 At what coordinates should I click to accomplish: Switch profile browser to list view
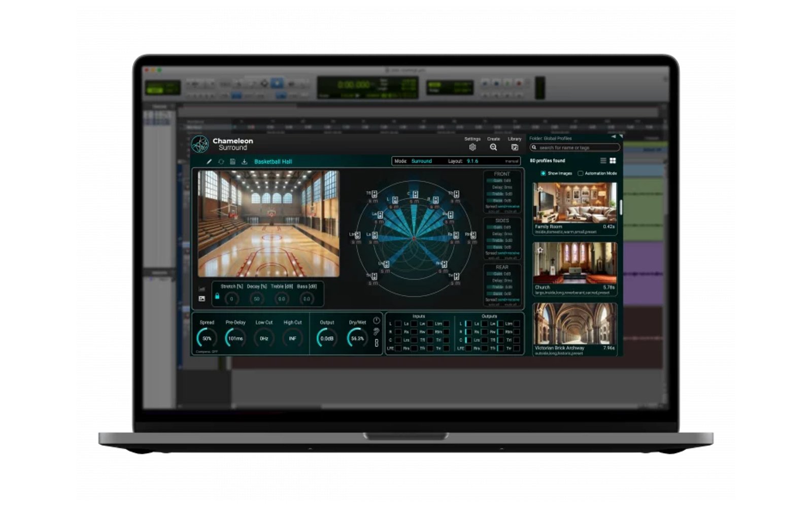[603, 161]
